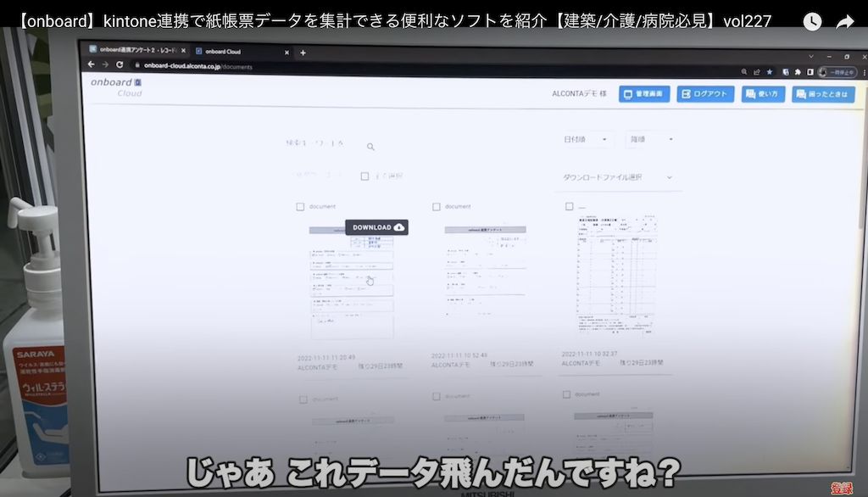The height and width of the screenshot is (497, 868).
Task: Click the video share arrow icon
Action: coord(846,22)
